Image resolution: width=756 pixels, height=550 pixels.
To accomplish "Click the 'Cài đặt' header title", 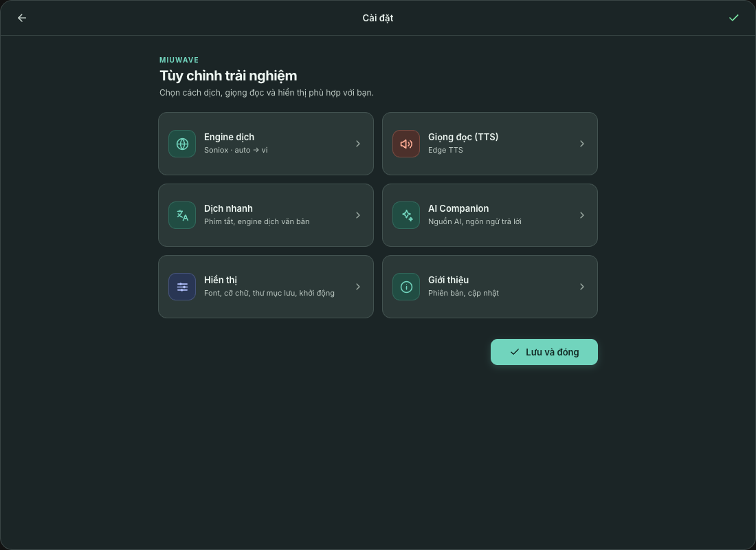I will (x=378, y=18).
